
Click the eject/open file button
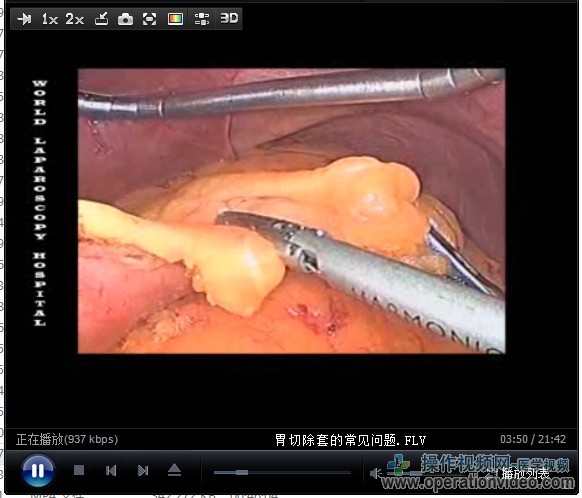(x=174, y=470)
